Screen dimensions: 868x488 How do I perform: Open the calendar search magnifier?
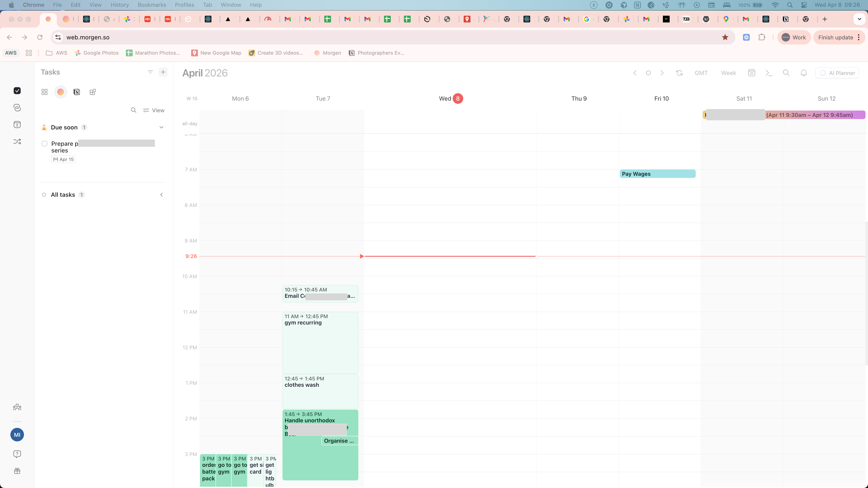pyautogui.click(x=786, y=73)
